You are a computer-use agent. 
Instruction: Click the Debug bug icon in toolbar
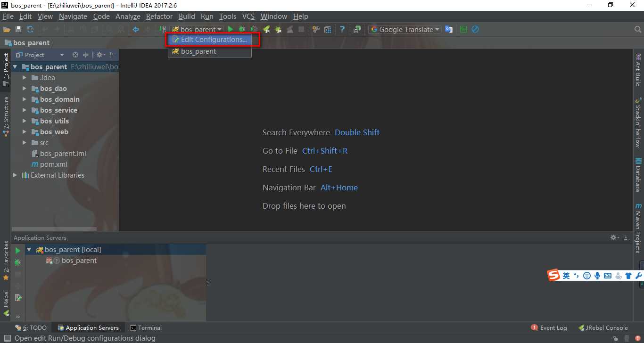[242, 29]
